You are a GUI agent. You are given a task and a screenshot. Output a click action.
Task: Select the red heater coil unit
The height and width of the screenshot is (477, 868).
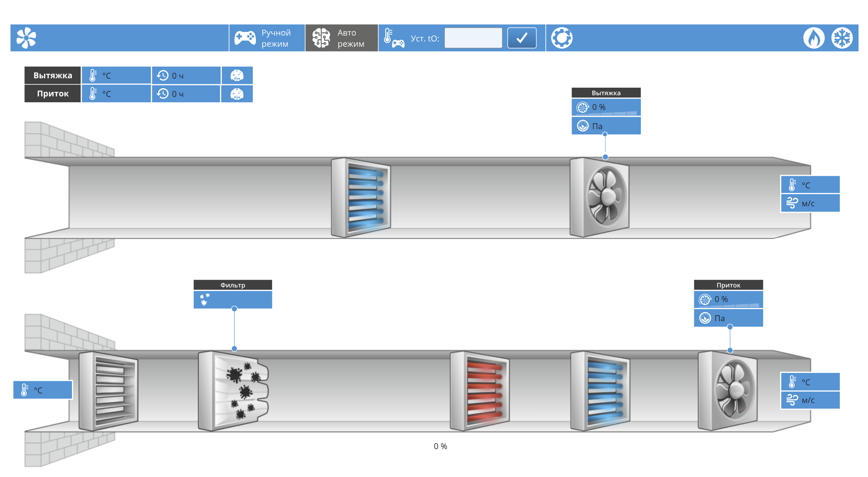click(480, 391)
